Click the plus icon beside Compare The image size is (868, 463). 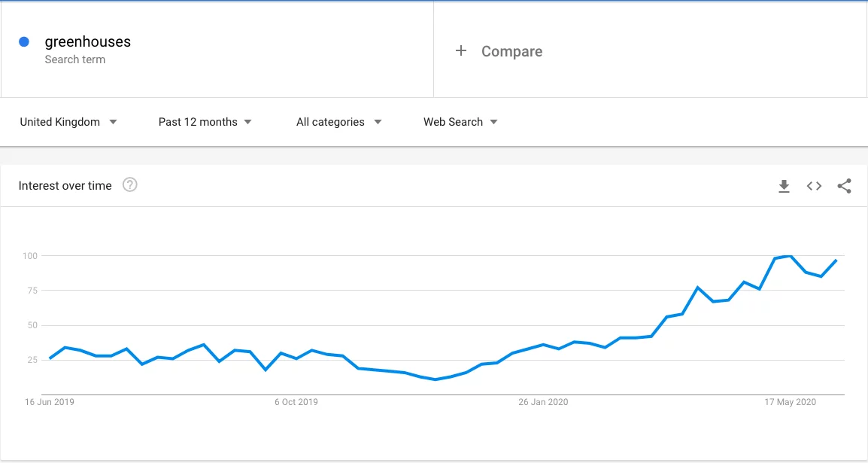coord(460,51)
